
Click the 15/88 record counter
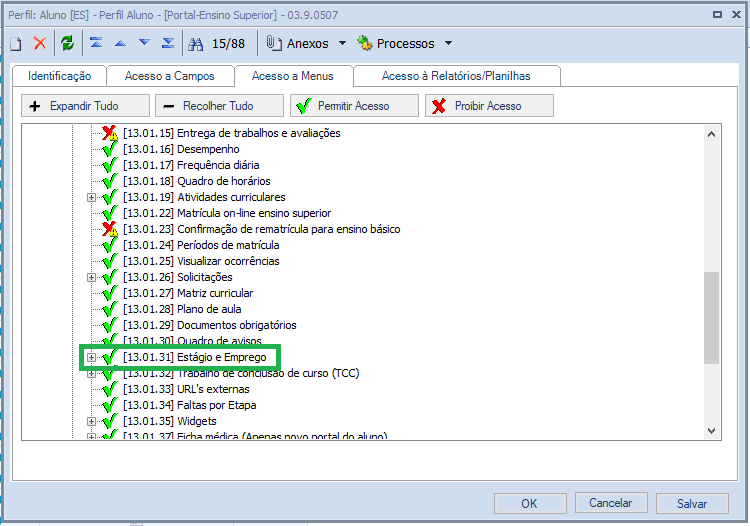(x=229, y=44)
